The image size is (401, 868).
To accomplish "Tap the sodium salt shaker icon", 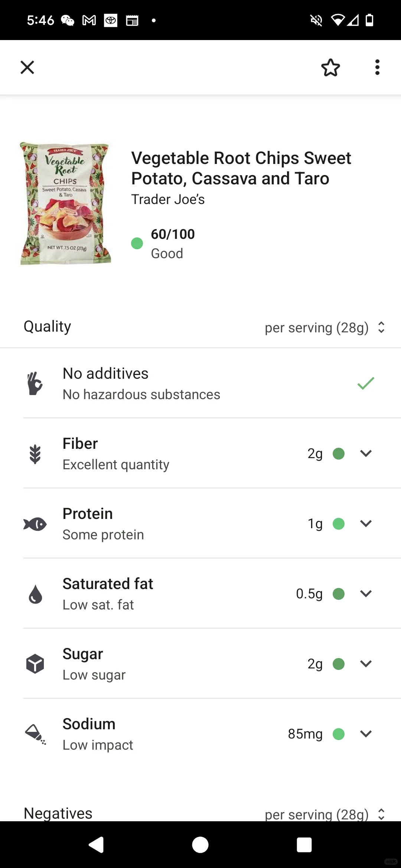I will 35,734.
